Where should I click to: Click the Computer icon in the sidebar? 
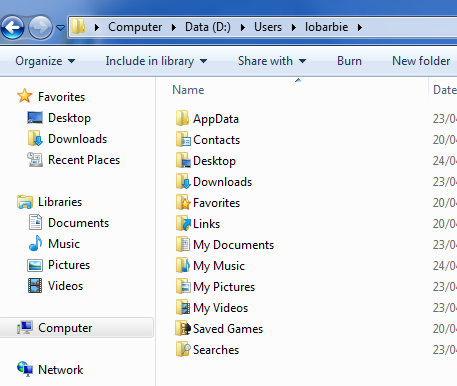pos(25,327)
